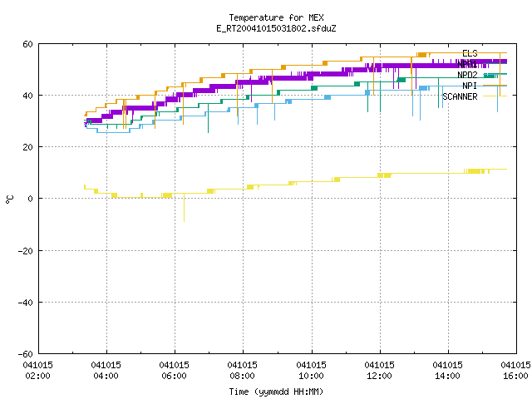Click the y-axis unit label °C
Viewport: 532px width, 399px height.
pyautogui.click(x=9, y=199)
